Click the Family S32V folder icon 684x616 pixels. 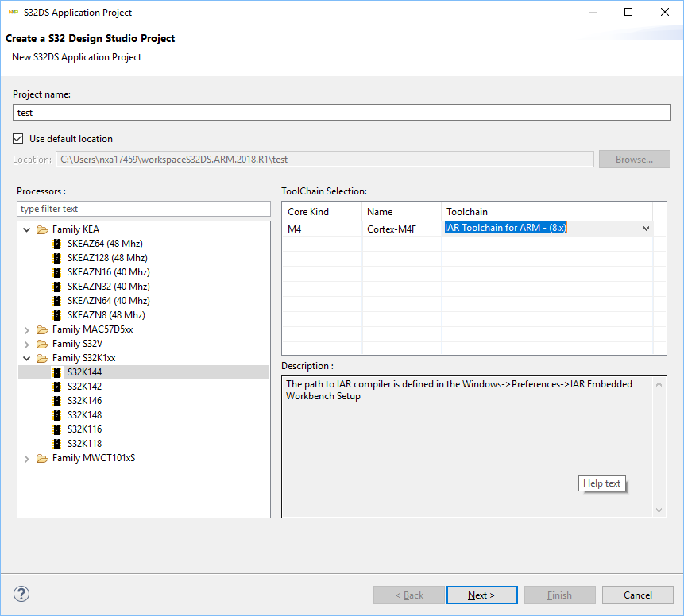point(42,344)
